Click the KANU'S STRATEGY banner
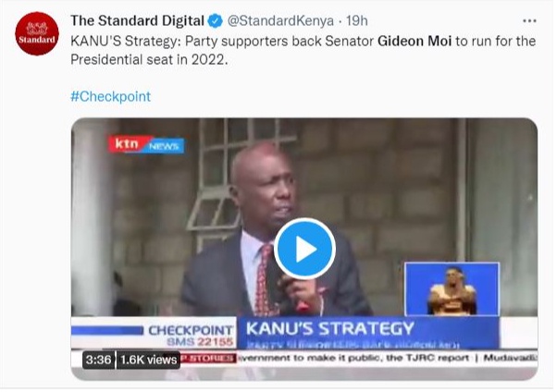Screen dimensions: 557x392 coord(368,333)
